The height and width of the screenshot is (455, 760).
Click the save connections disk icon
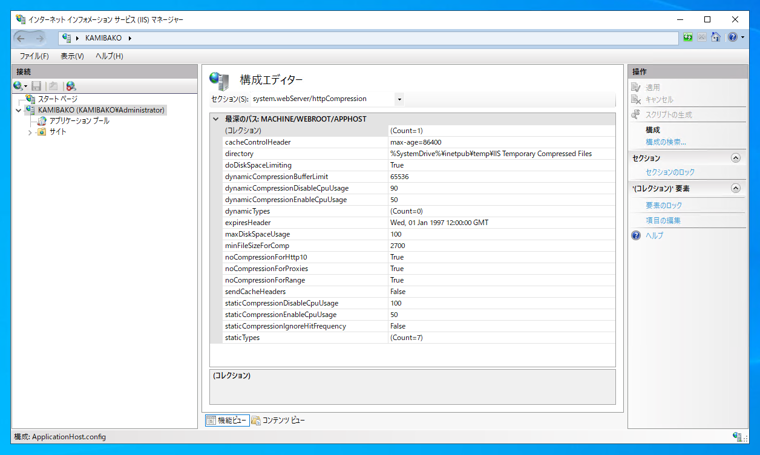[x=36, y=86]
